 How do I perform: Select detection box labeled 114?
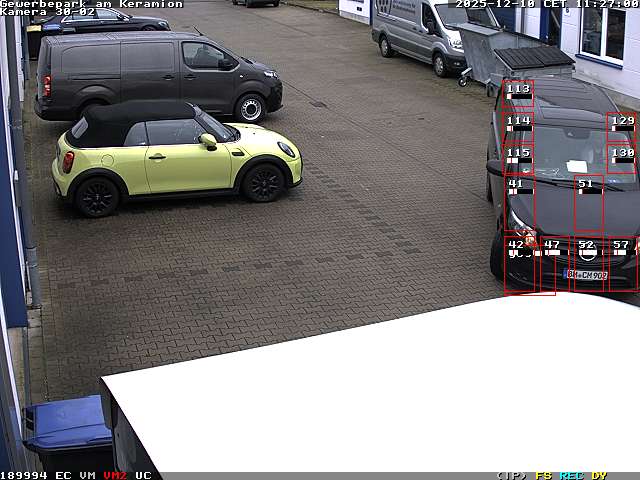(x=518, y=127)
